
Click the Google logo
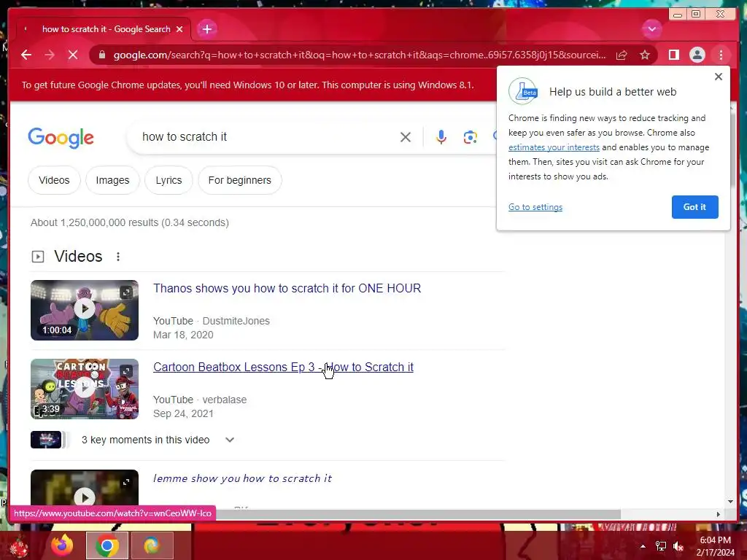(x=61, y=138)
